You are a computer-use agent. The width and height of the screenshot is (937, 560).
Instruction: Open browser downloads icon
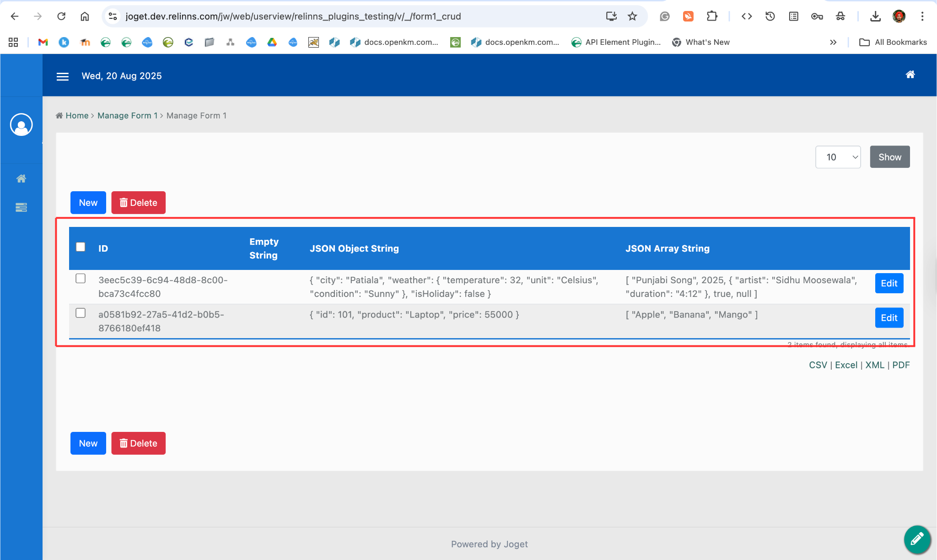pos(875,16)
